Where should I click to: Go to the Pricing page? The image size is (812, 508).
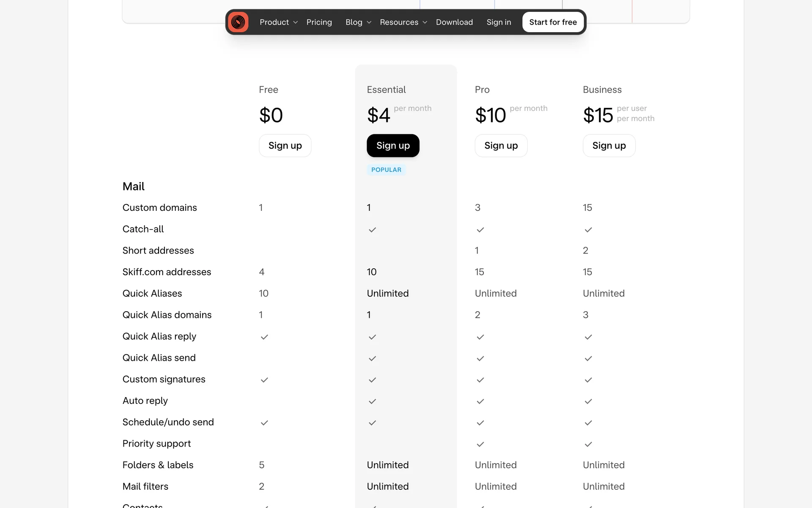(x=319, y=22)
